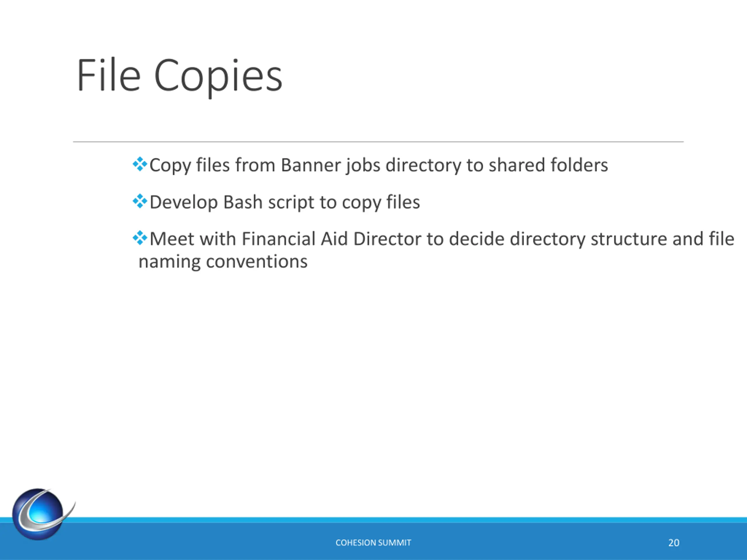Screen dimensions: 747x560
Task: Click the "COHESION SUMMIT" footer text
Action: pos(373,542)
